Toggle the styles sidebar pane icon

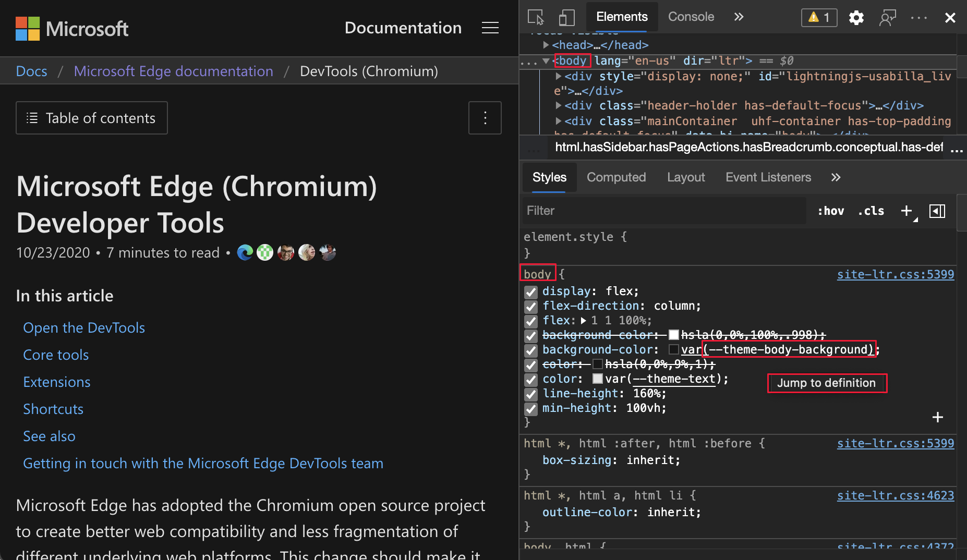click(x=937, y=211)
